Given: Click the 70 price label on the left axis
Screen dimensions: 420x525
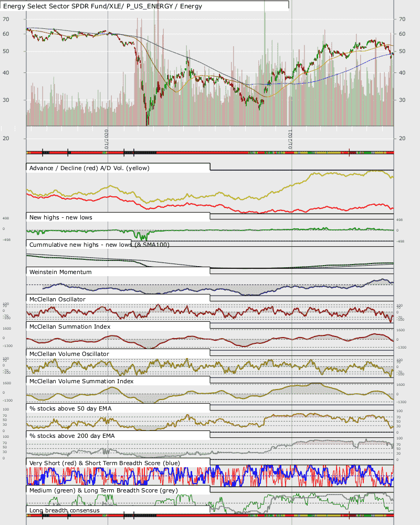Looking at the screenshot, I should click(x=6, y=19).
